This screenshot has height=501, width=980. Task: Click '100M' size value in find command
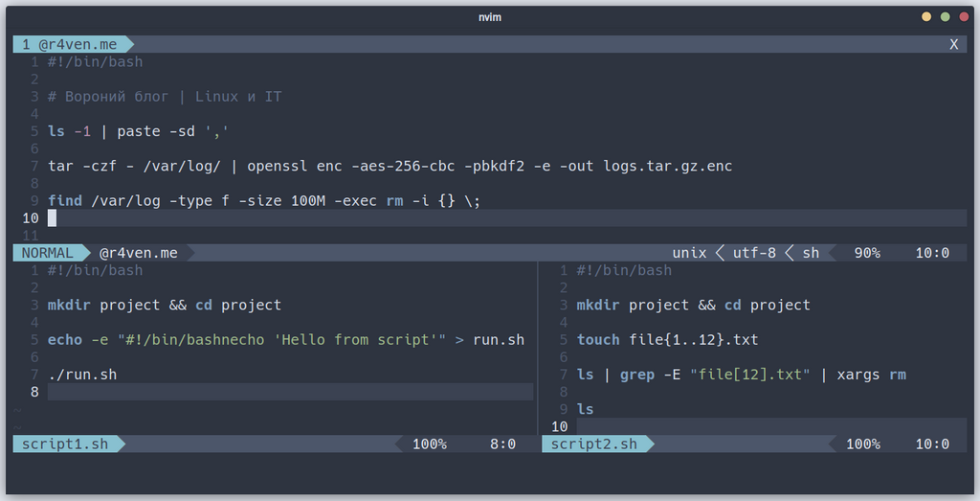(x=308, y=201)
